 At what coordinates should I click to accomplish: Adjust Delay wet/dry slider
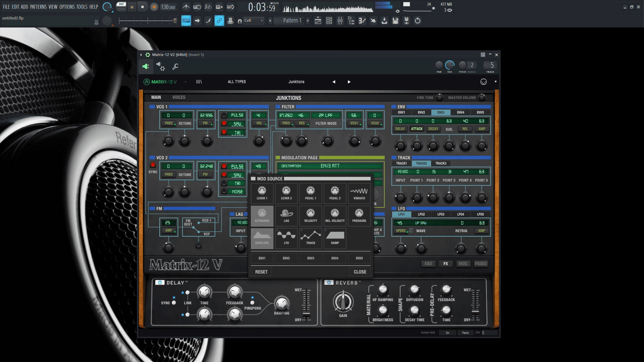click(306, 314)
